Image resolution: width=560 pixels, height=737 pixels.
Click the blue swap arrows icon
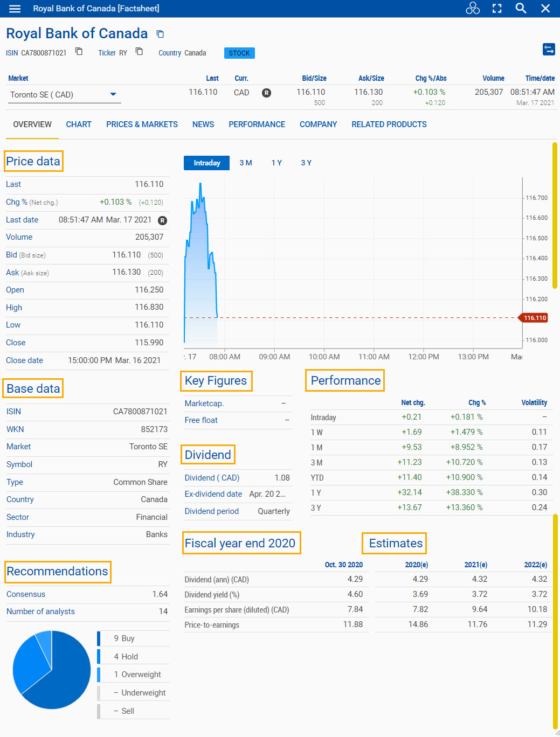coord(549,49)
